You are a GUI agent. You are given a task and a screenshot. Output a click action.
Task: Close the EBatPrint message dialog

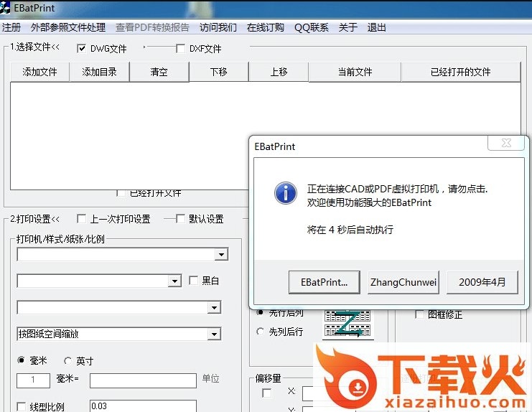pos(506,143)
